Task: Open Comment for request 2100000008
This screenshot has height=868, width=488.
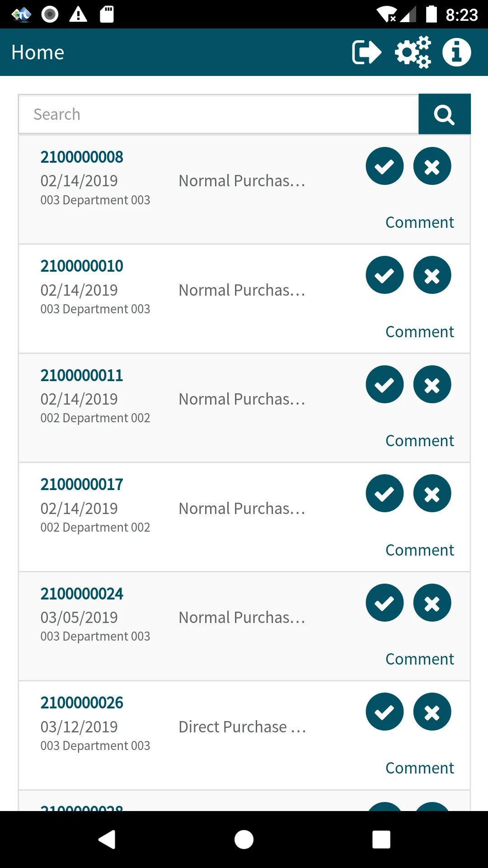Action: tap(419, 222)
